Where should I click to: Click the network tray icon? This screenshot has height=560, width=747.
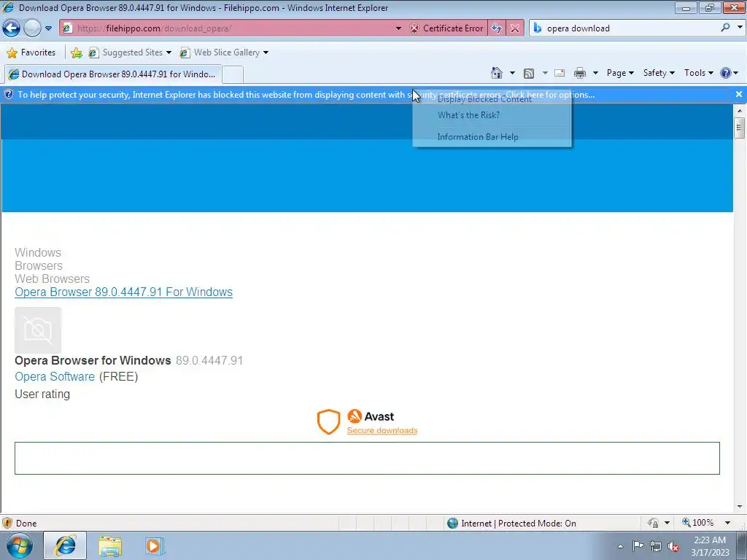pyautogui.click(x=656, y=546)
